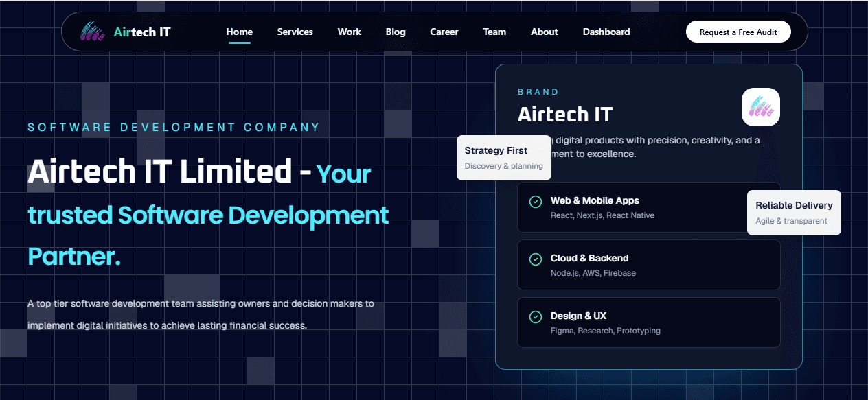View the Team page
This screenshot has height=400, width=868.
coord(494,32)
